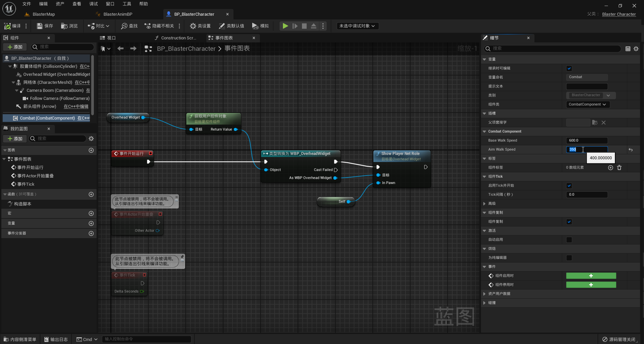The image size is (644, 344).
Task: Open the graph bookmarks dropdown
Action: (x=106, y=49)
